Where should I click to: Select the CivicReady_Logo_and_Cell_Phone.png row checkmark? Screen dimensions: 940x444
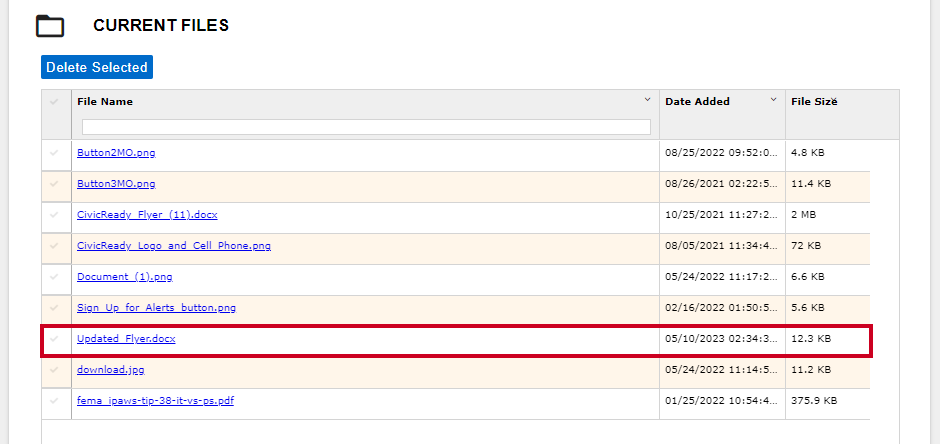pyautogui.click(x=54, y=246)
